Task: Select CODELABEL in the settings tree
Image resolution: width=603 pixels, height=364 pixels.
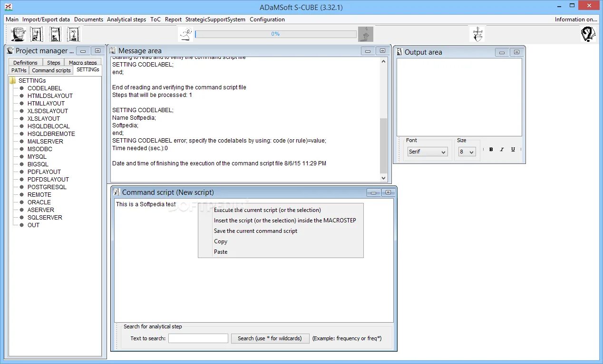Action: 45,88
